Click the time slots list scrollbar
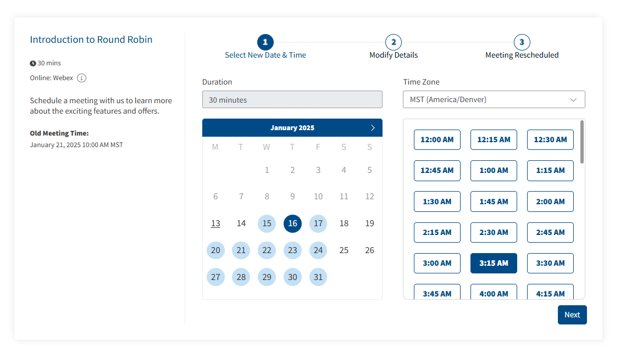The width and height of the screenshot is (637, 364). (x=582, y=142)
